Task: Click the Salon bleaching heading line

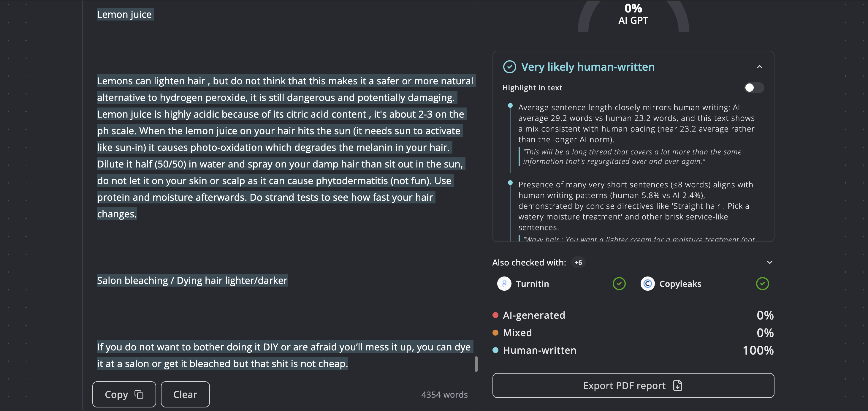Action: (192, 280)
